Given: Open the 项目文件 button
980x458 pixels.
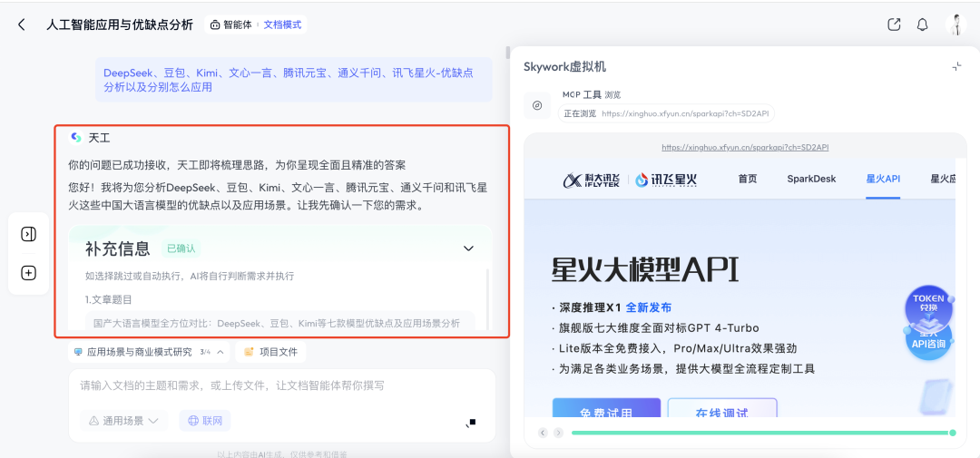Looking at the screenshot, I should point(270,352).
